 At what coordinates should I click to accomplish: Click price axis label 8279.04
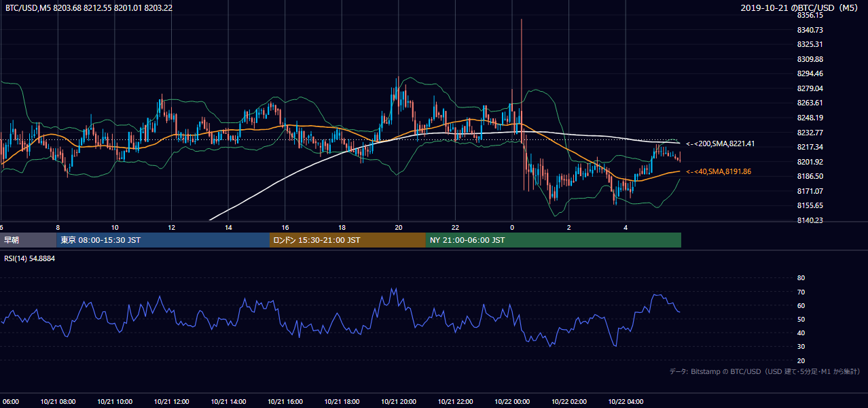click(x=810, y=88)
